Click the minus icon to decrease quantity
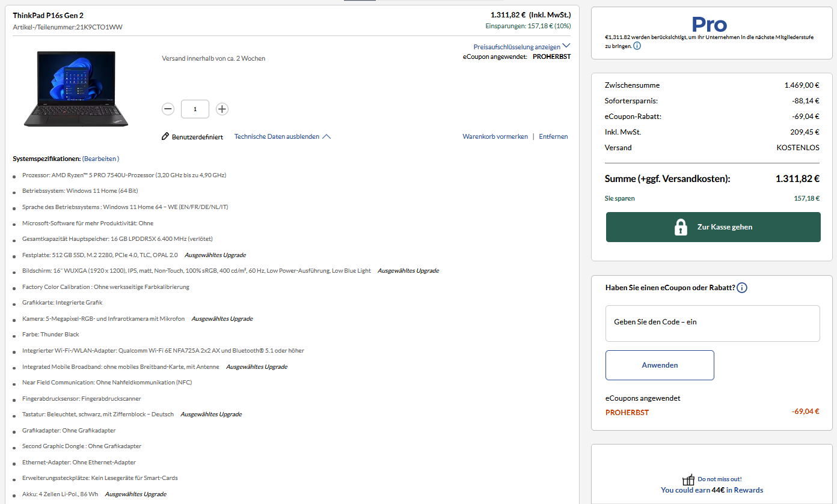Screen dimensions: 837x504 [x=168, y=109]
